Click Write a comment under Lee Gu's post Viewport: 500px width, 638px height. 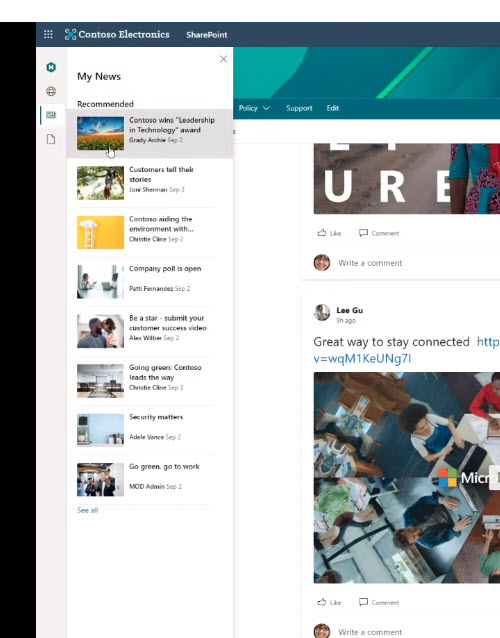click(x=370, y=632)
